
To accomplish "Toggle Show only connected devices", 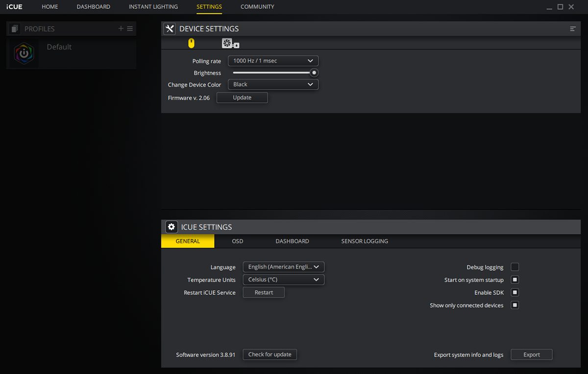I will tap(514, 305).
